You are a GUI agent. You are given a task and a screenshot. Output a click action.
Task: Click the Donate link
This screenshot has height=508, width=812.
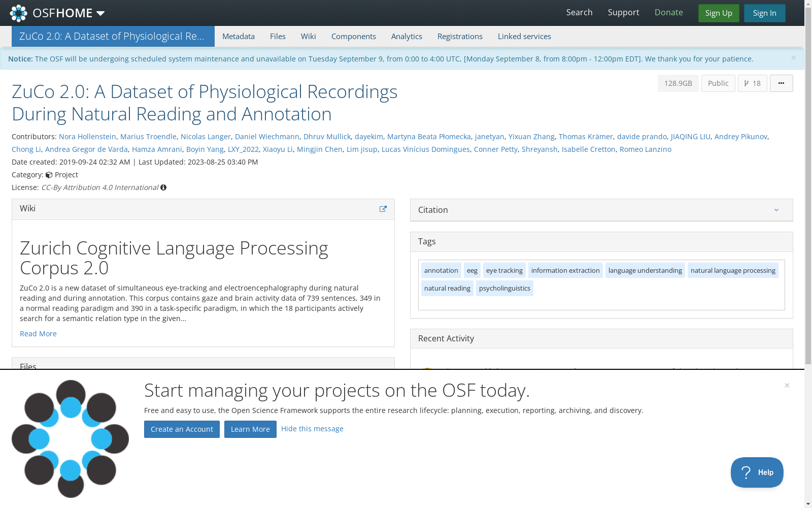(x=668, y=12)
